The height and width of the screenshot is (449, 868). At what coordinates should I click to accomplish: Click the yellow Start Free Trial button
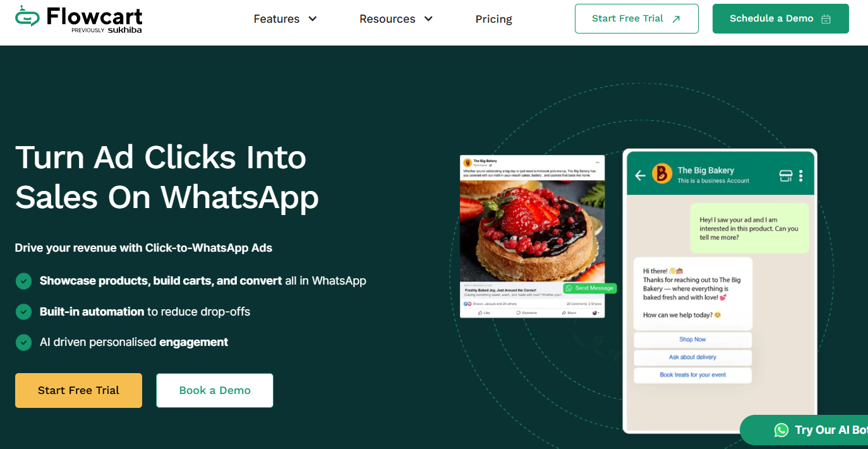point(78,390)
